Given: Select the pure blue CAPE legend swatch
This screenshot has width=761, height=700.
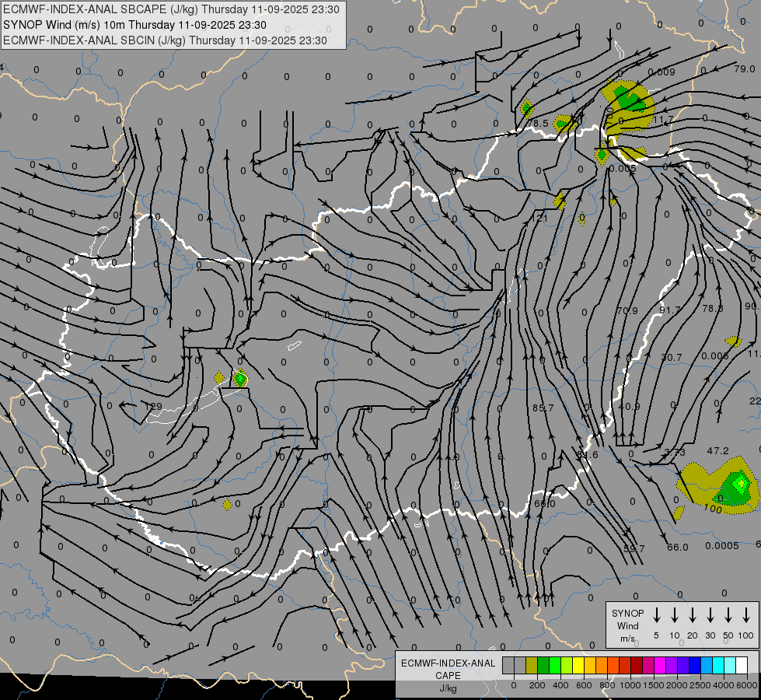Looking at the screenshot, I should 695,665.
